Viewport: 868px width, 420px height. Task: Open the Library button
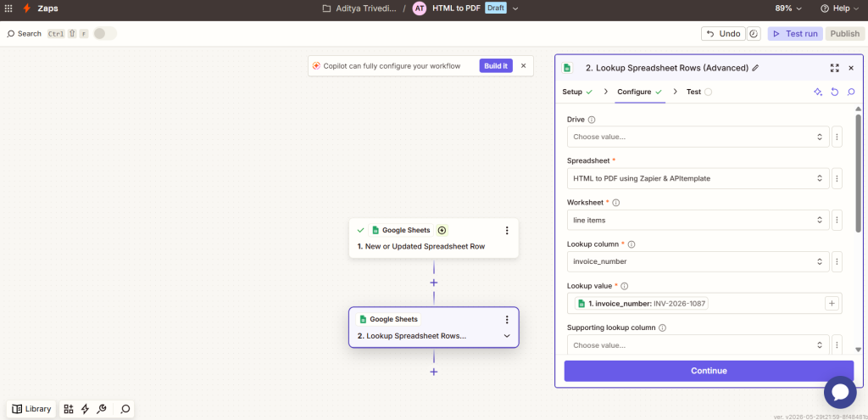click(x=31, y=409)
